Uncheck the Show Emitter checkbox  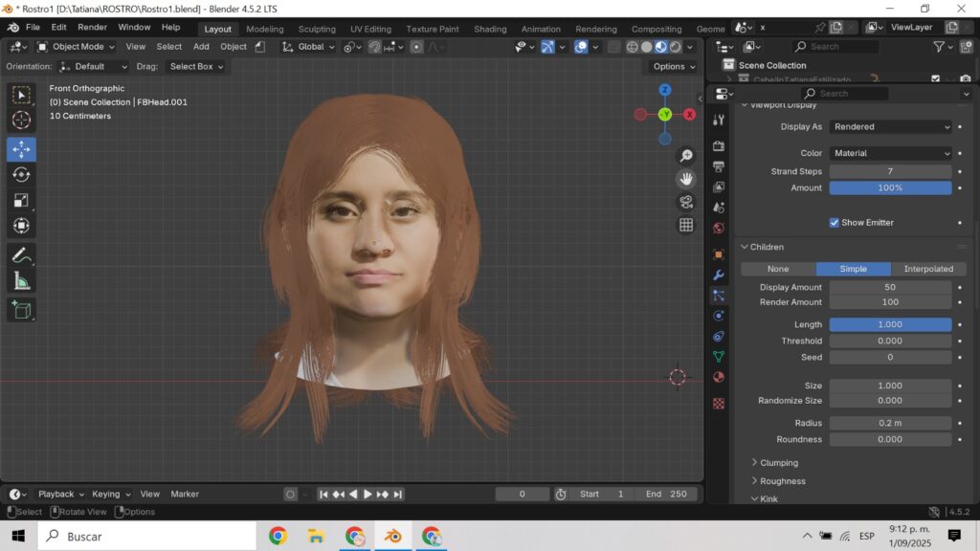point(835,223)
